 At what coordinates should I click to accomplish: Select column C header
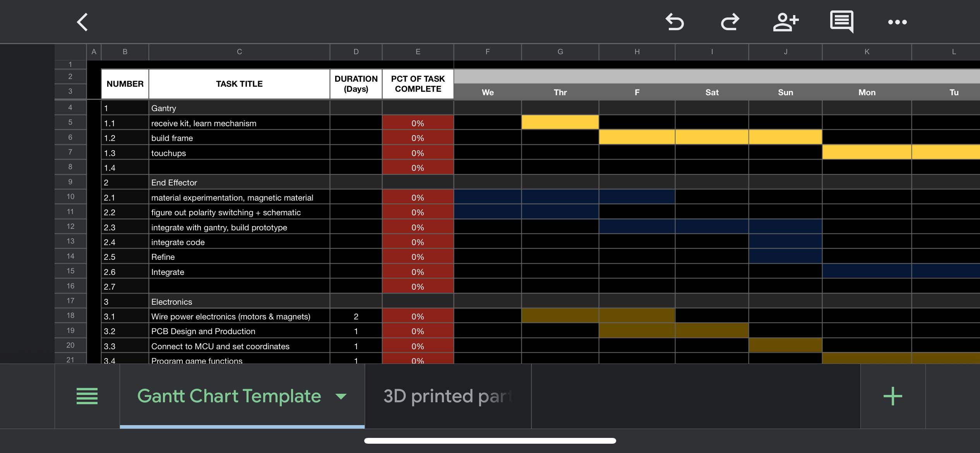pos(239,52)
